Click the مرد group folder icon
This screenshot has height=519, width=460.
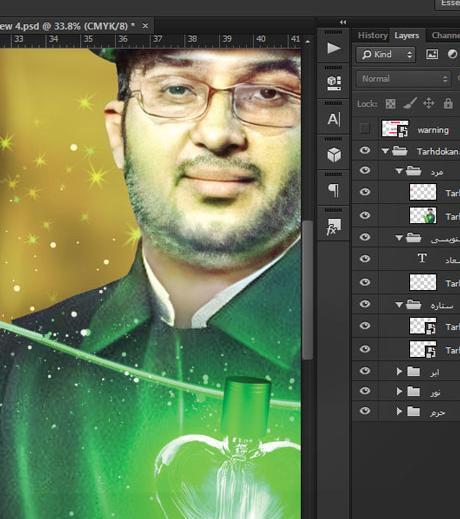click(414, 171)
